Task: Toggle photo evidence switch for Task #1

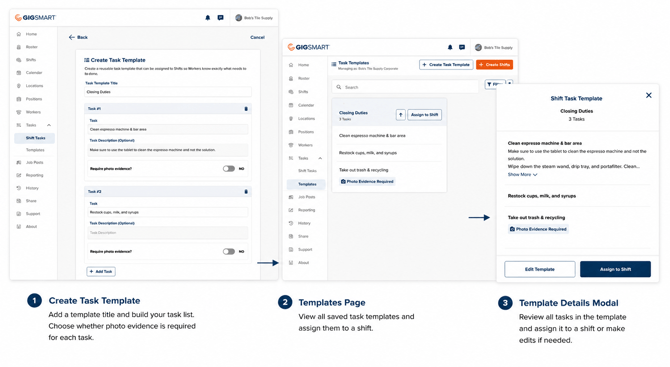Action: pos(229,169)
